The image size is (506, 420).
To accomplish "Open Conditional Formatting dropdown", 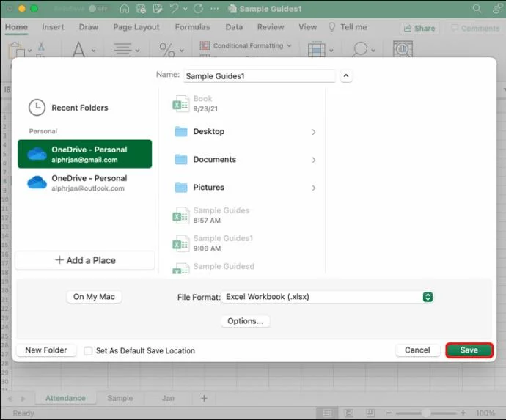I will (246, 45).
